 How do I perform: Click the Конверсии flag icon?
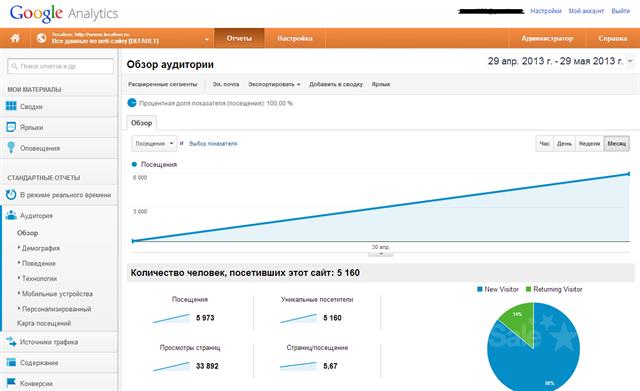[11, 383]
